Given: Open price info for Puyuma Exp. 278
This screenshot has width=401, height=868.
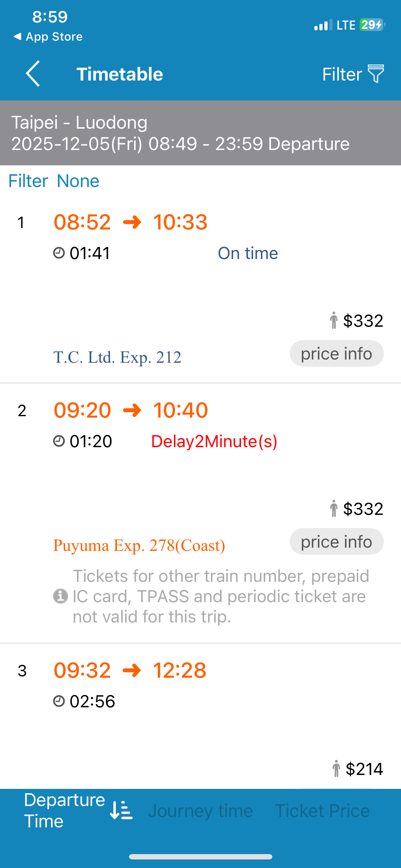Looking at the screenshot, I should pyautogui.click(x=336, y=542).
